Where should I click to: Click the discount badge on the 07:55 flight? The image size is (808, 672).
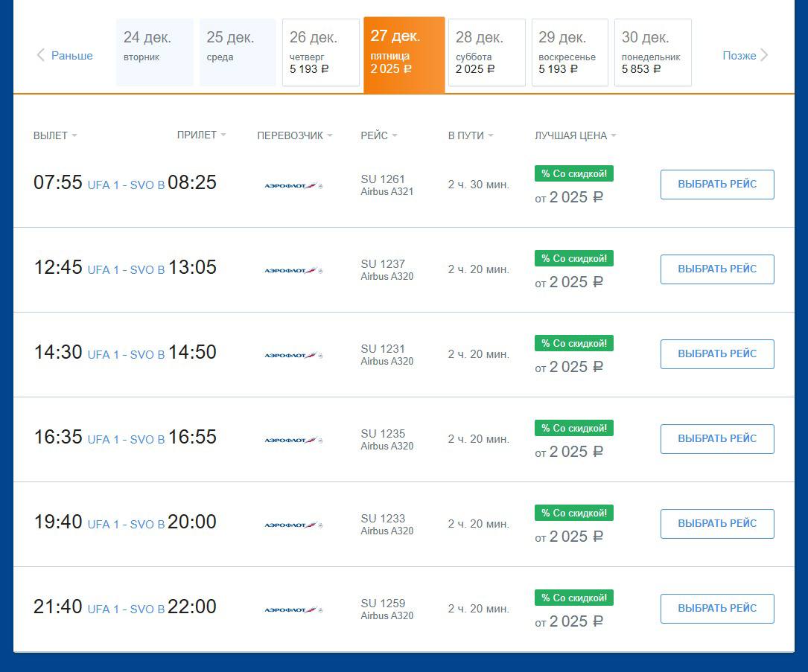click(x=573, y=174)
